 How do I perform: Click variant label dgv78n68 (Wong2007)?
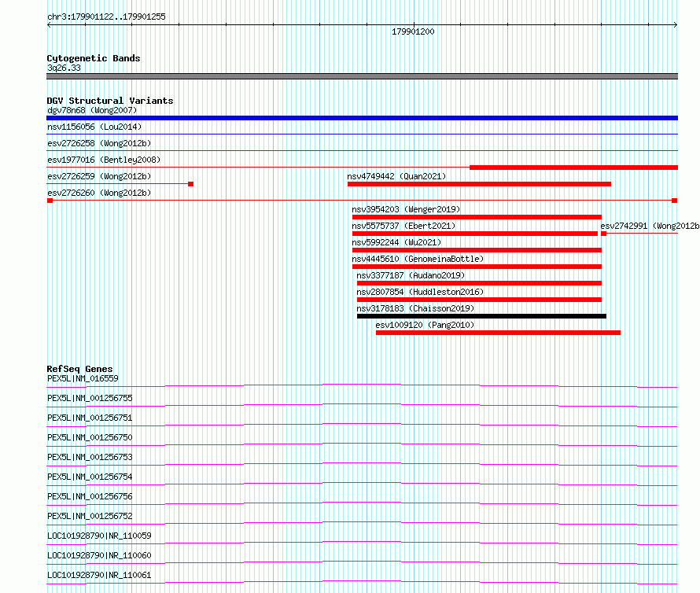click(92, 110)
